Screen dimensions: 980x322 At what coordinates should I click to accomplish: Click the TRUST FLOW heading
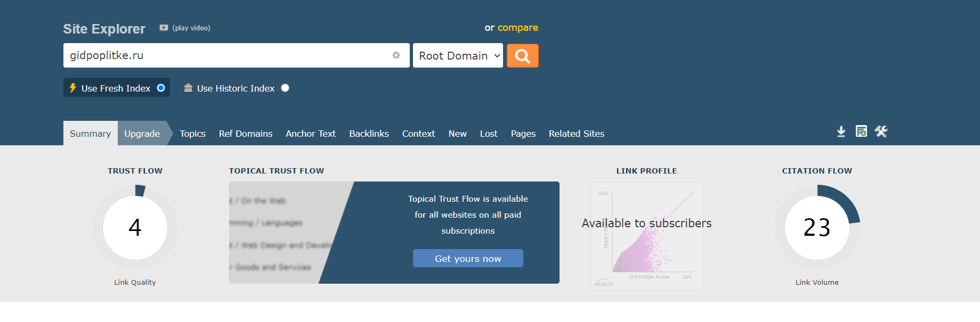[x=135, y=171]
